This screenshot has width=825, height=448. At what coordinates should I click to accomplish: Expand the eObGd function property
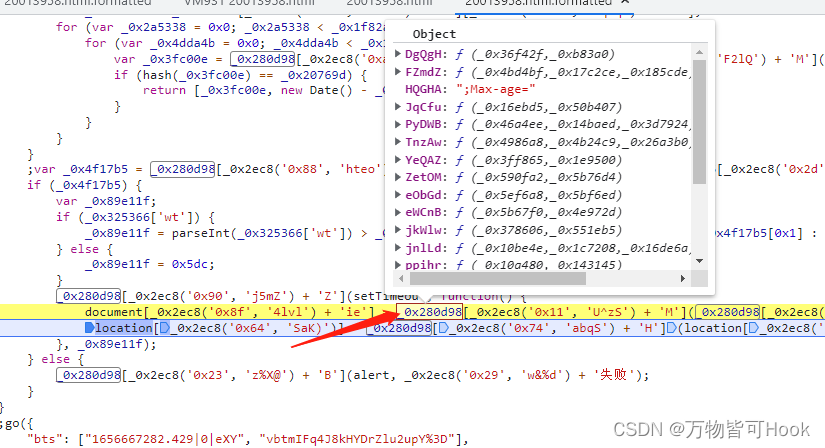point(398,195)
